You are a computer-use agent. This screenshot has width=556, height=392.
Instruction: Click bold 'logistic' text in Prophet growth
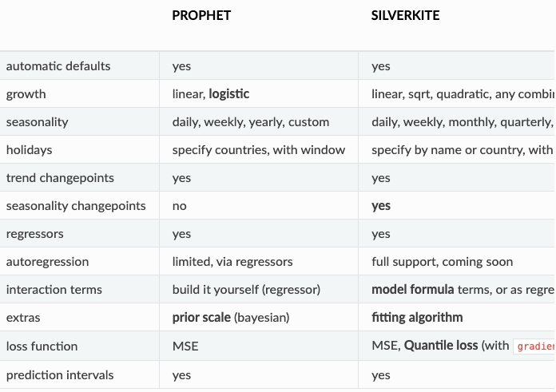[x=229, y=94]
